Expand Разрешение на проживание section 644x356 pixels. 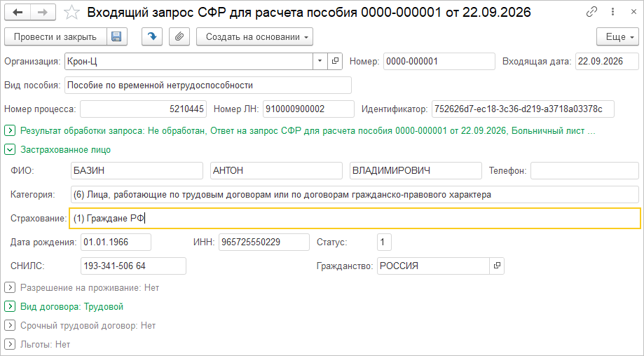click(10, 288)
